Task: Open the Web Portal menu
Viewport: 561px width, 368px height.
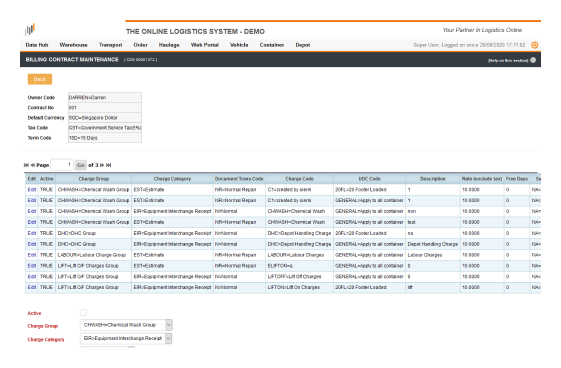Action: click(x=205, y=45)
